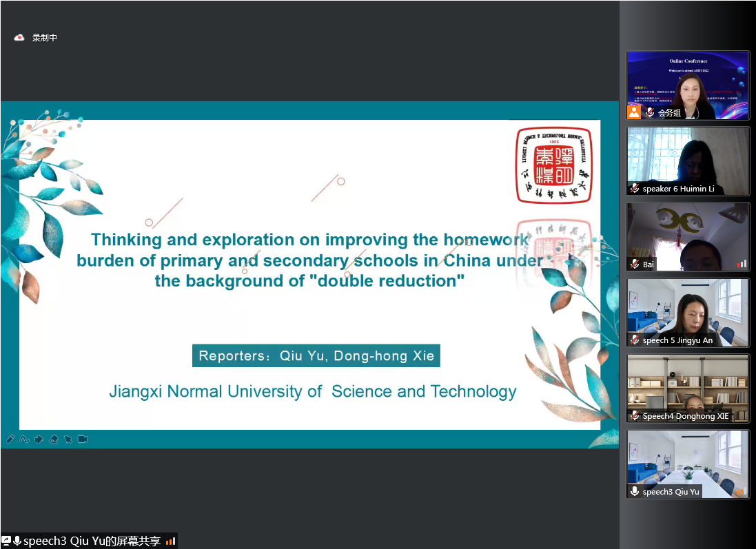Select speech 5 Jingyu An video thumbnail
Image resolution: width=756 pixels, height=549 pixels.
[688, 312]
